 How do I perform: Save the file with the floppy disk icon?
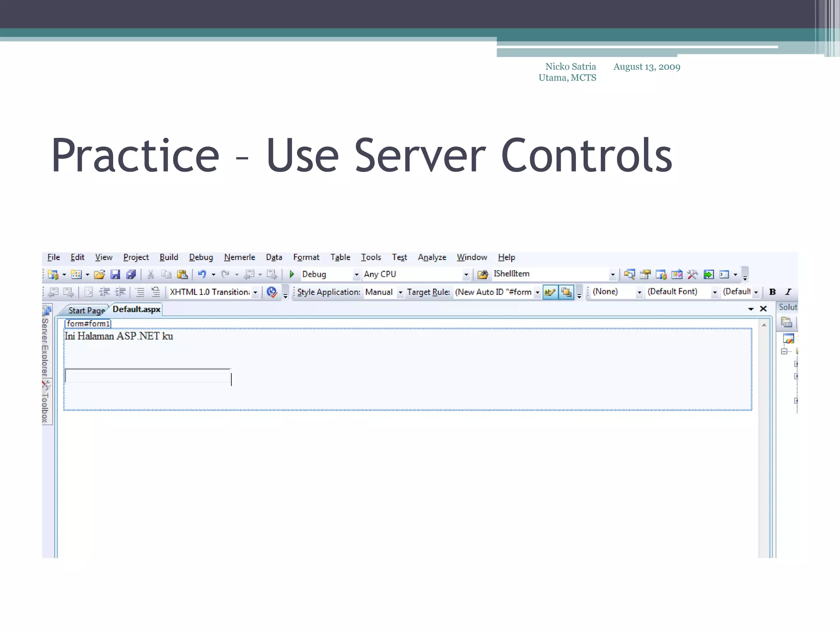coord(115,274)
